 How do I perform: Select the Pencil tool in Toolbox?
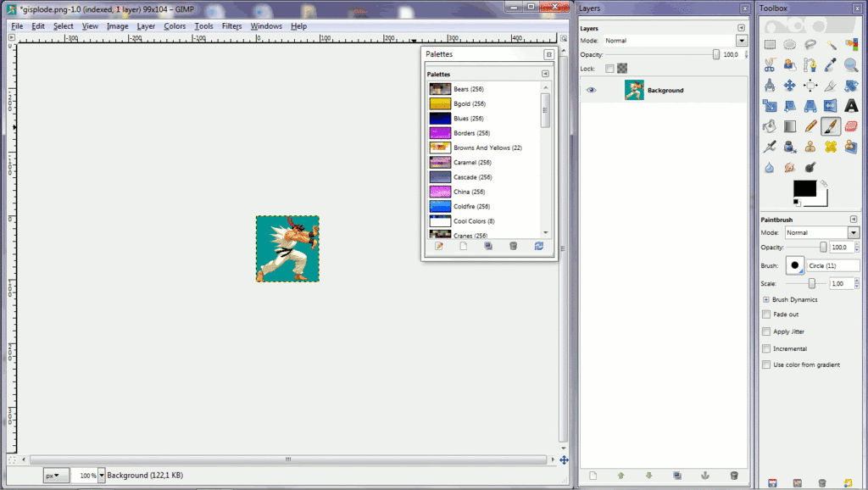click(x=810, y=126)
